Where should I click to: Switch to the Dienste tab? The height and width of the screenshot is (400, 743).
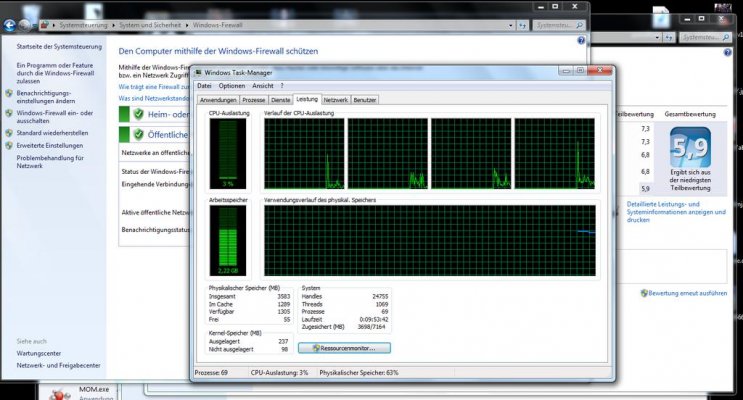pyautogui.click(x=281, y=100)
